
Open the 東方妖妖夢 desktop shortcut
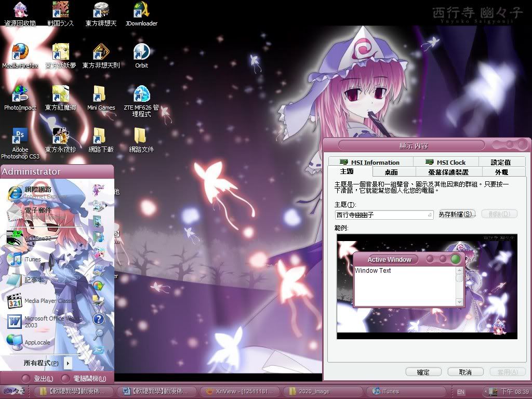click(60, 56)
